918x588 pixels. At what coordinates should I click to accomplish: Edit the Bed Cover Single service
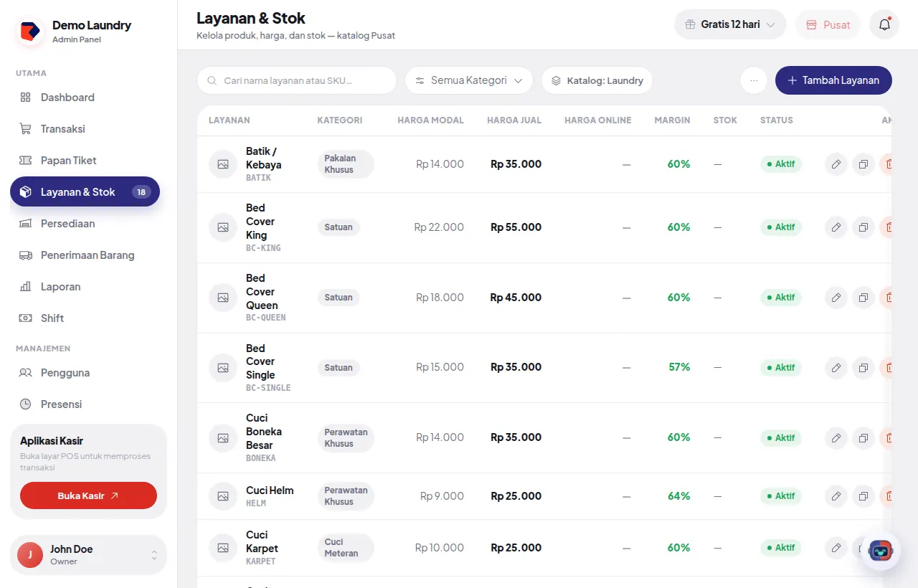[x=836, y=368]
